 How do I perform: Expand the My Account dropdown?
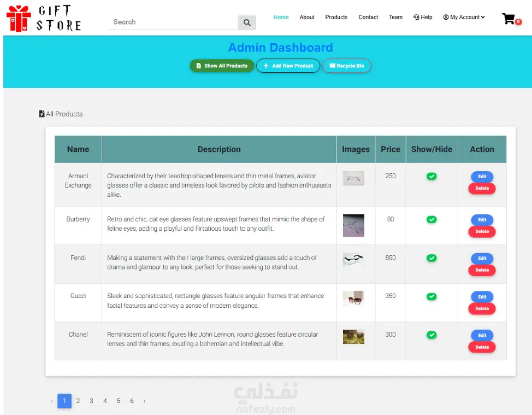pos(464,17)
